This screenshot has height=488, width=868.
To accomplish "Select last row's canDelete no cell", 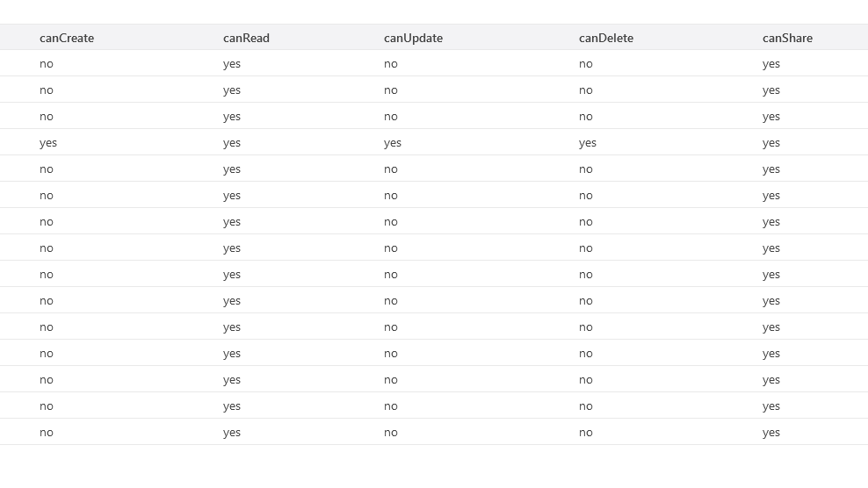I will 586,433.
